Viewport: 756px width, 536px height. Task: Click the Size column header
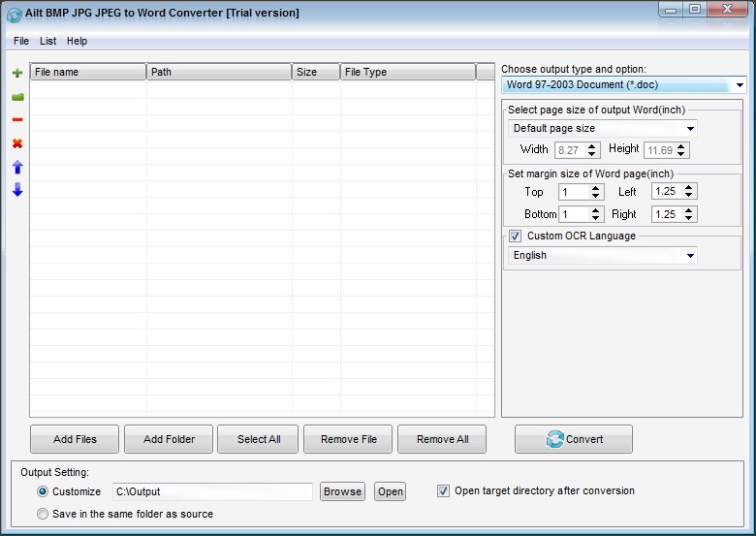(x=316, y=72)
